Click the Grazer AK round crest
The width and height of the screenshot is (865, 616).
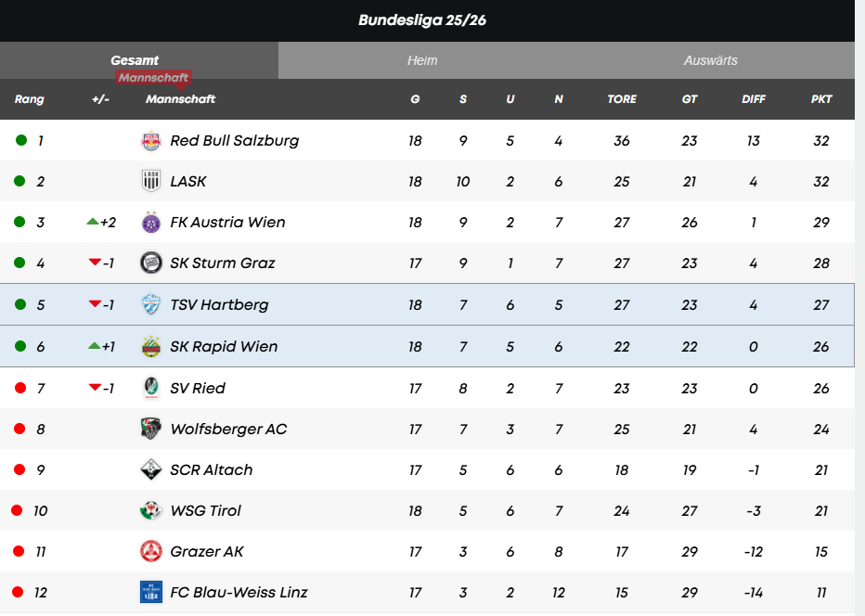pos(150,551)
